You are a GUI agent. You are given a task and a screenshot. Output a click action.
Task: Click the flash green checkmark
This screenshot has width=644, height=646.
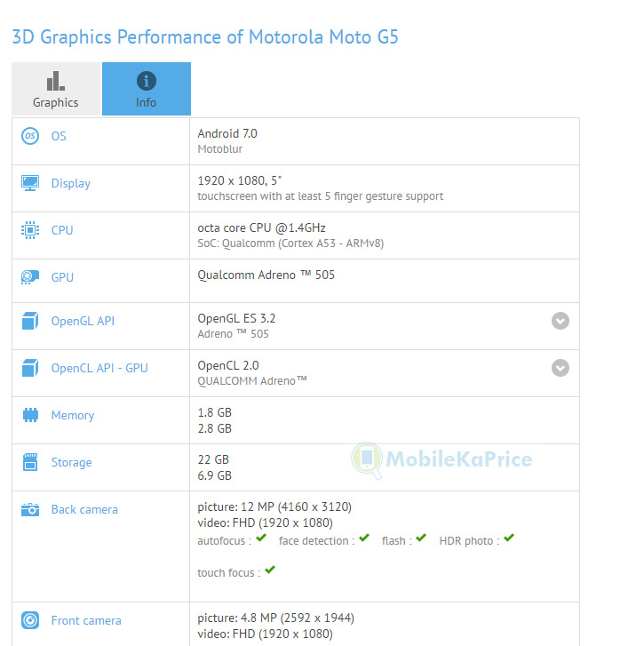(x=421, y=538)
